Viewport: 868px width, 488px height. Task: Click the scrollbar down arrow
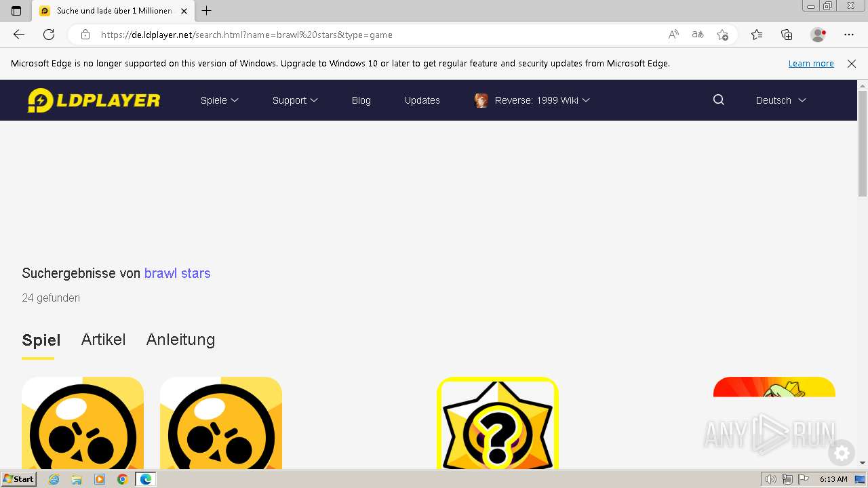click(863, 463)
